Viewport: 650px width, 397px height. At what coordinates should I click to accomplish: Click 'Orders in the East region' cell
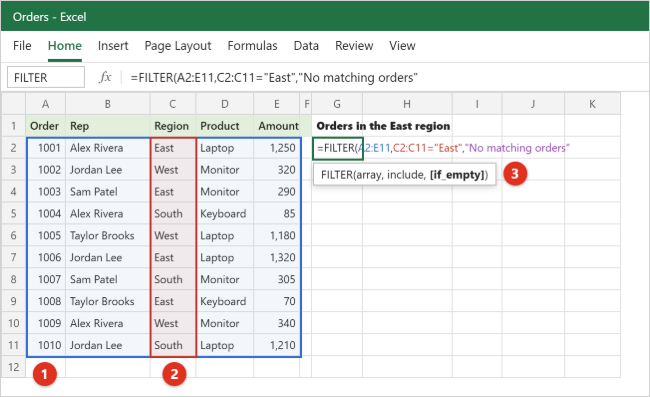point(383,126)
